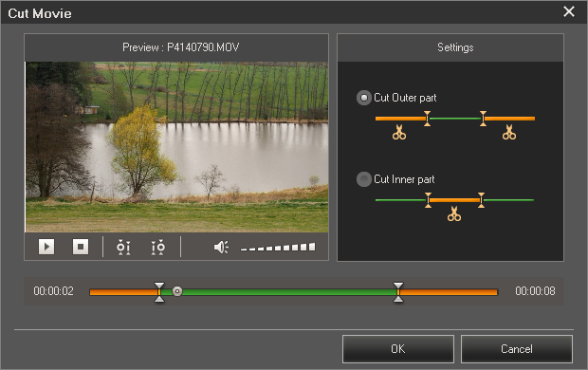This screenshot has width=588, height=370.
Task: Click the green middle section of timeline
Action: pos(279,292)
